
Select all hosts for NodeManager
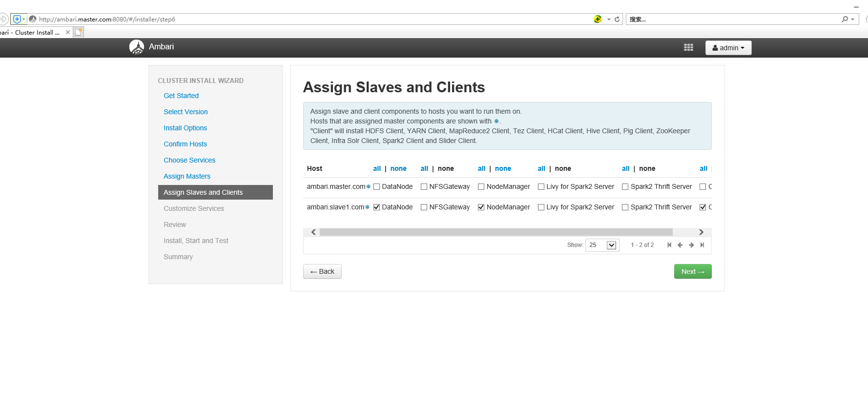pyautogui.click(x=481, y=168)
